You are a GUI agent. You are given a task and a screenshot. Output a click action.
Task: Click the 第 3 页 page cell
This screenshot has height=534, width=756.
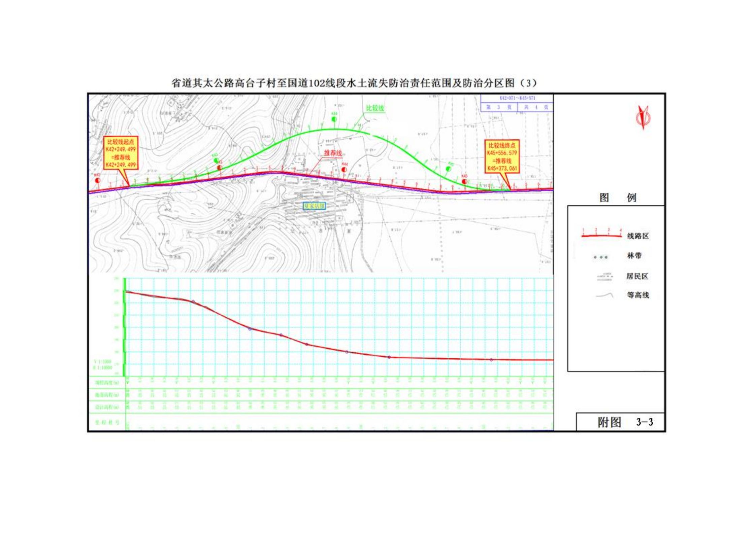coord(499,107)
